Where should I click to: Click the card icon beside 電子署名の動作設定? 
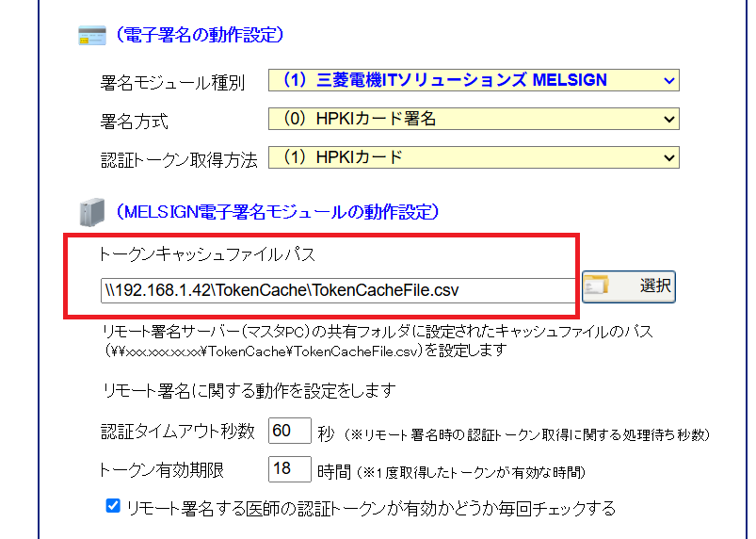pos(92,35)
